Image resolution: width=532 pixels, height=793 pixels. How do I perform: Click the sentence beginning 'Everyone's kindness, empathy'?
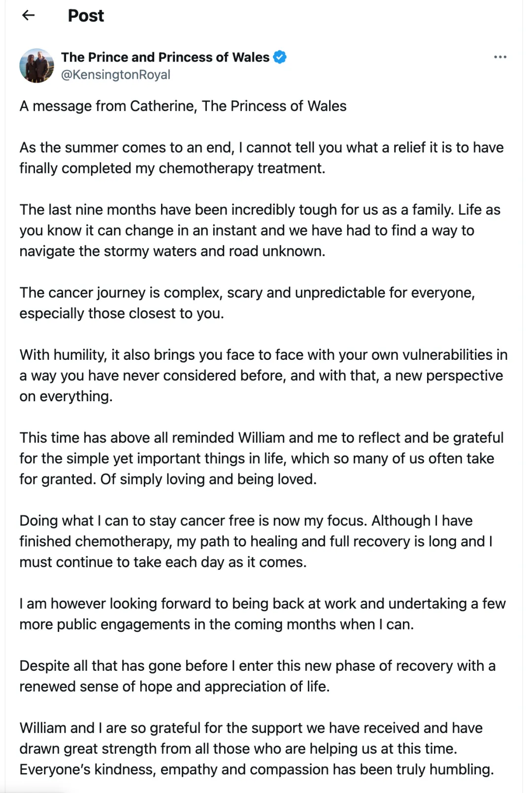(256, 769)
